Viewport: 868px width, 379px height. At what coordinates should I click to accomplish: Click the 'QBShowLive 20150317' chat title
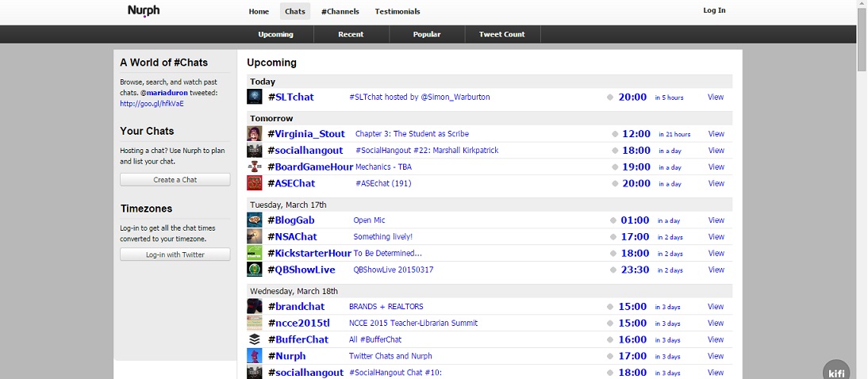(x=393, y=270)
